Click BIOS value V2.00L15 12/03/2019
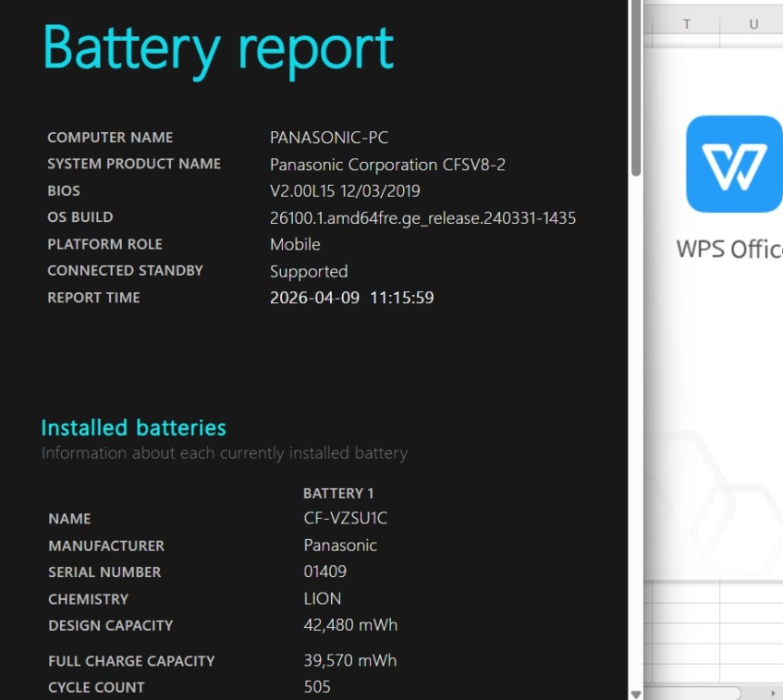Viewport: 783px width, 700px height. [345, 190]
